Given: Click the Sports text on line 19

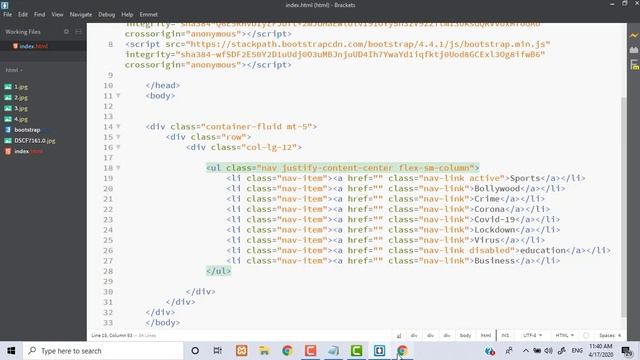Looking at the screenshot, I should [525, 178].
